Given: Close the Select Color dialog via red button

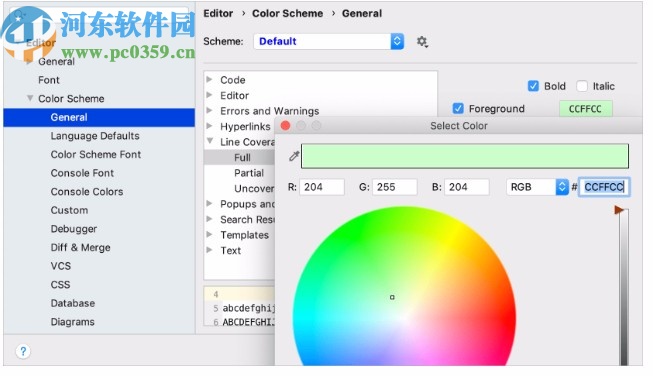Looking at the screenshot, I should [285, 125].
